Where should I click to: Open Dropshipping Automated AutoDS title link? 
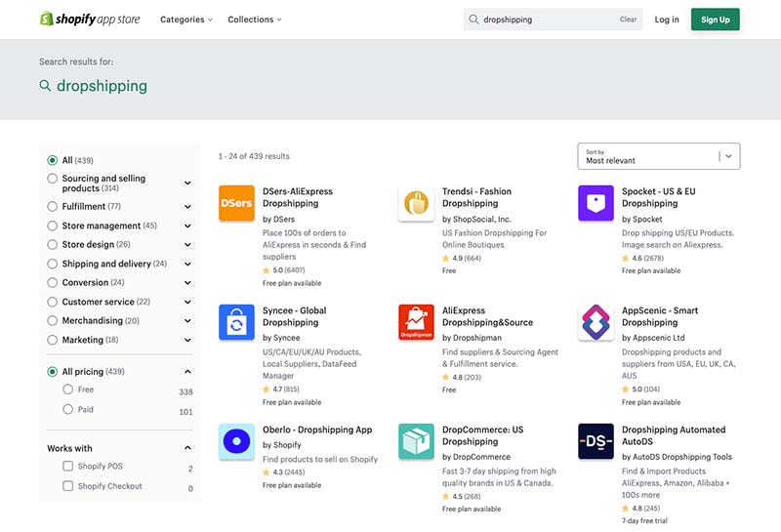coord(674,435)
